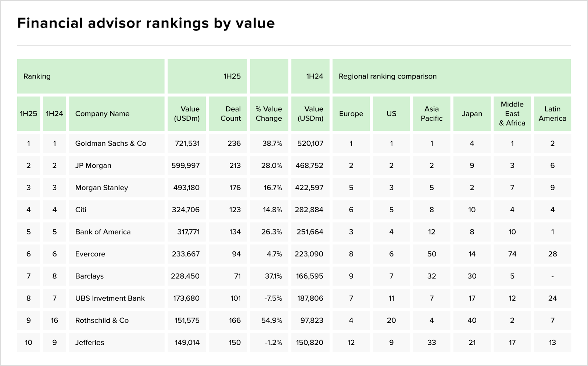Image resolution: width=588 pixels, height=366 pixels.
Task: Click the 1H24 value '251,664'
Action: [x=311, y=232]
